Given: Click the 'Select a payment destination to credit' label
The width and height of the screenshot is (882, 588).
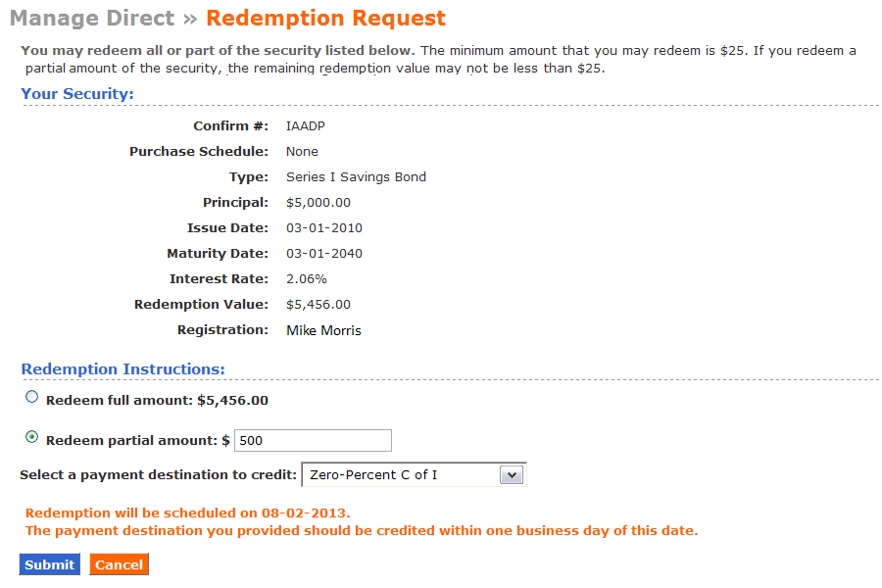Looking at the screenshot, I should pos(158,475).
